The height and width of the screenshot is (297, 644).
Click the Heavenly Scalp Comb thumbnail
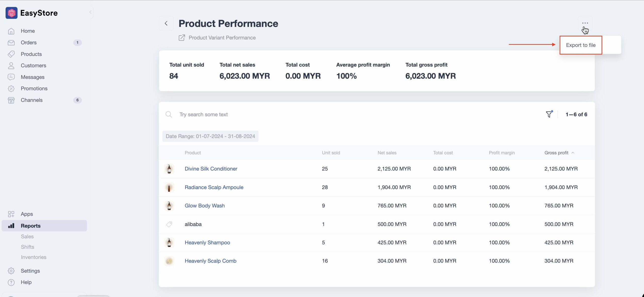[x=169, y=261]
